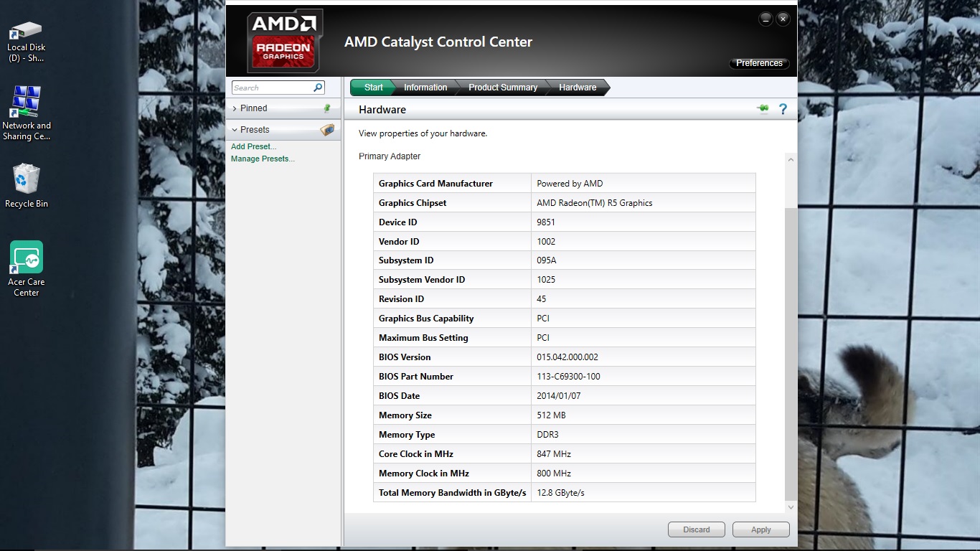980x551 pixels.
Task: Click the scrollbar up arrow
Action: click(791, 159)
